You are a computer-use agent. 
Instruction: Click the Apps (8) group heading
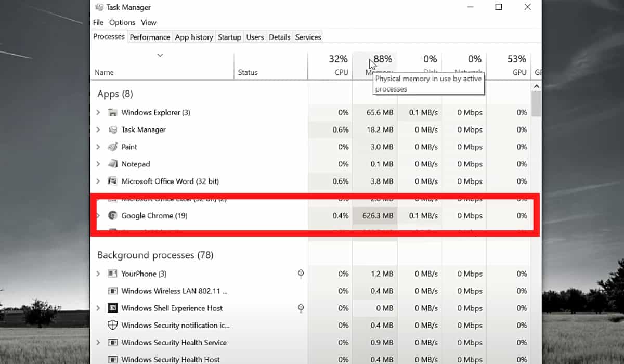tap(115, 94)
